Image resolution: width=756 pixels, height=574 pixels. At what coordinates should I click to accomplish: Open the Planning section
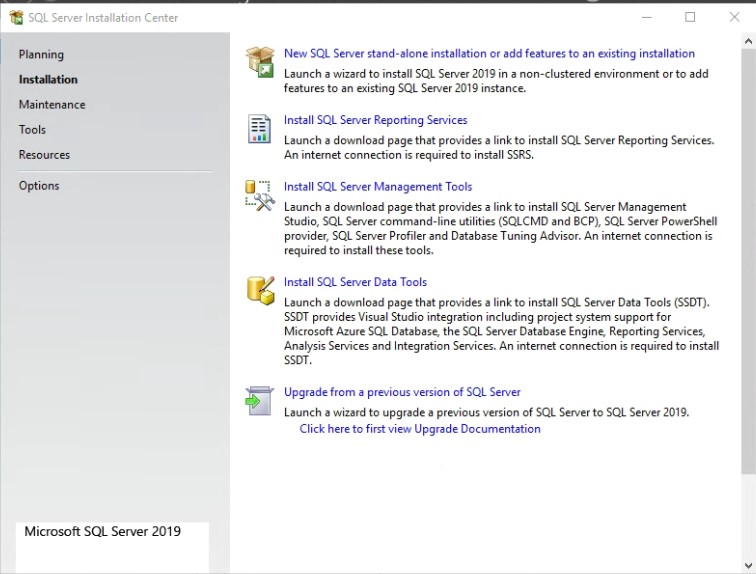point(41,55)
